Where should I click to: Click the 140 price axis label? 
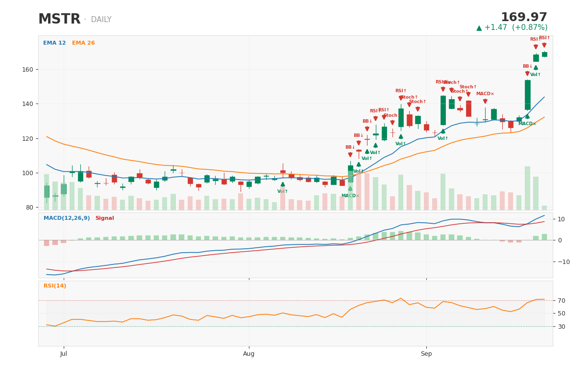27,104
